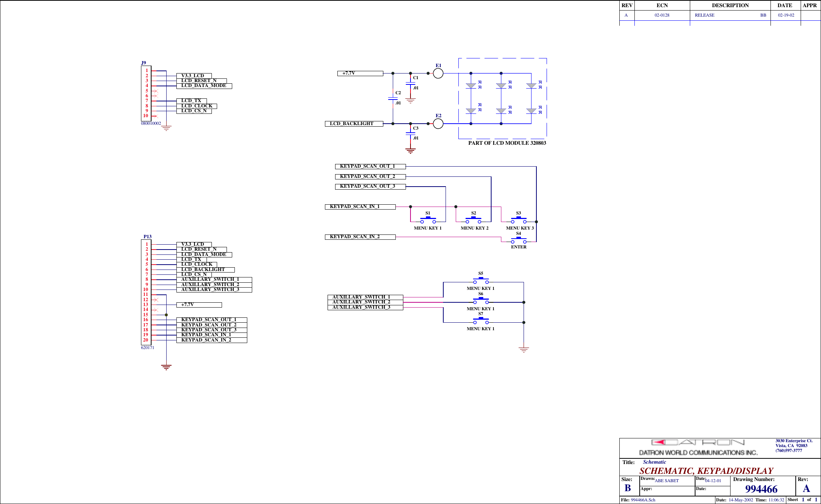
Task: Click ground symbol below connector J9
Action: [x=166, y=128]
